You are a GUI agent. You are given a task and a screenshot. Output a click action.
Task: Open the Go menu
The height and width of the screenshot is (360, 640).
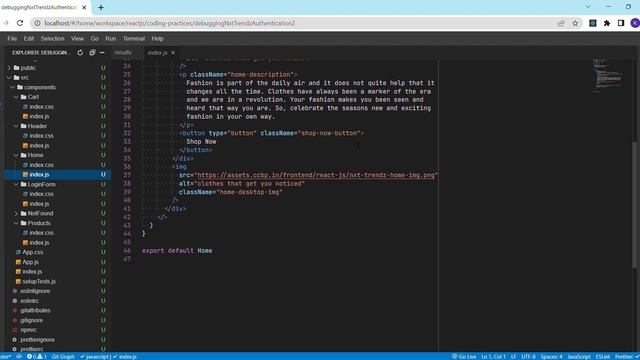click(95, 38)
